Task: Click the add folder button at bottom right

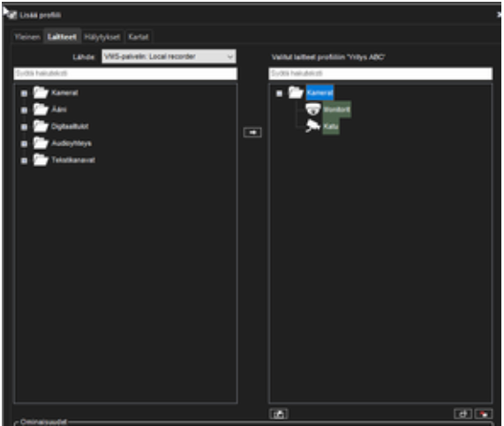Action: pyautogui.click(x=463, y=414)
